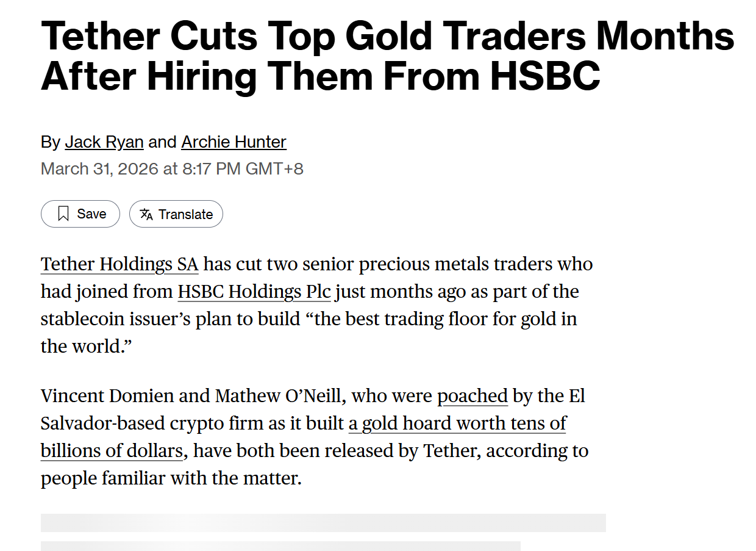Click the word "By" in the byline
Image resolution: width=756 pixels, height=551 pixels.
[x=51, y=142]
